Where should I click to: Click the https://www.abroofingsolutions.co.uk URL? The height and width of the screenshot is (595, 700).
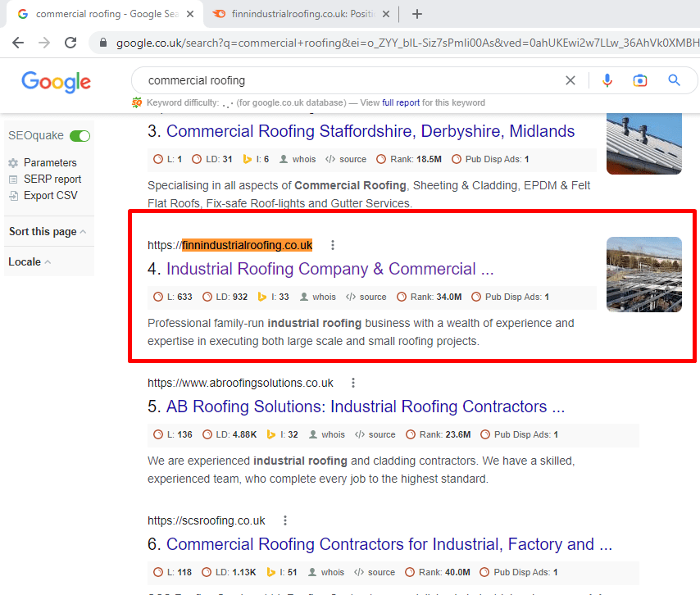(x=240, y=383)
